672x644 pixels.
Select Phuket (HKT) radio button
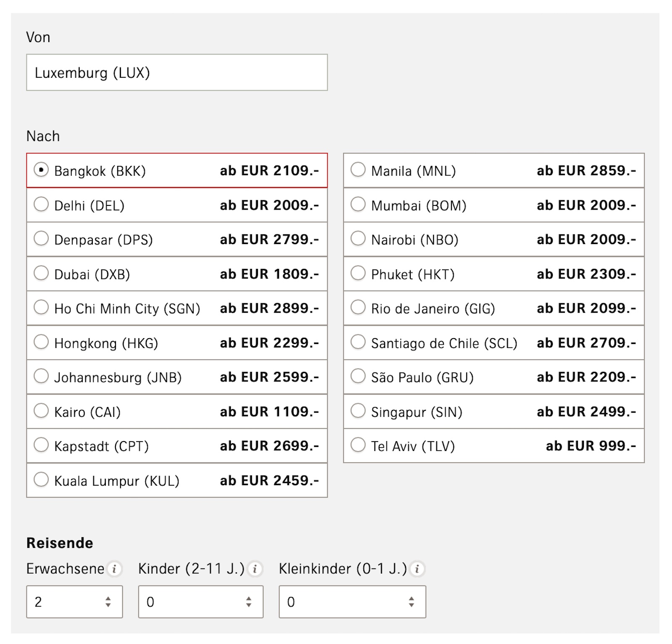(x=358, y=273)
